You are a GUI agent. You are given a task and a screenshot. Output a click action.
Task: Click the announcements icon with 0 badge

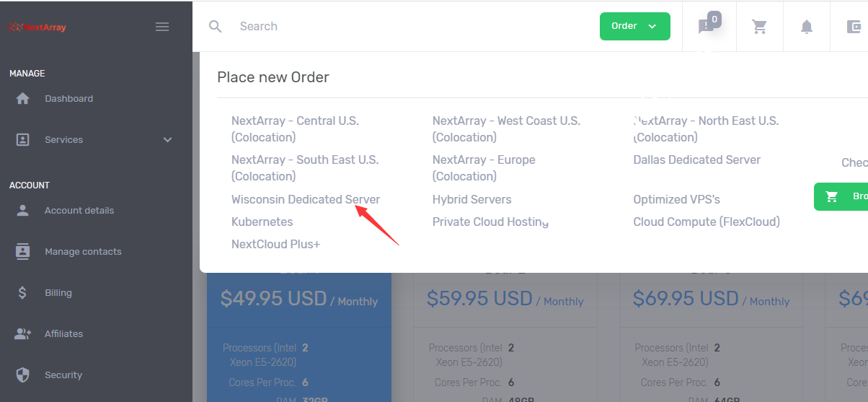707,26
